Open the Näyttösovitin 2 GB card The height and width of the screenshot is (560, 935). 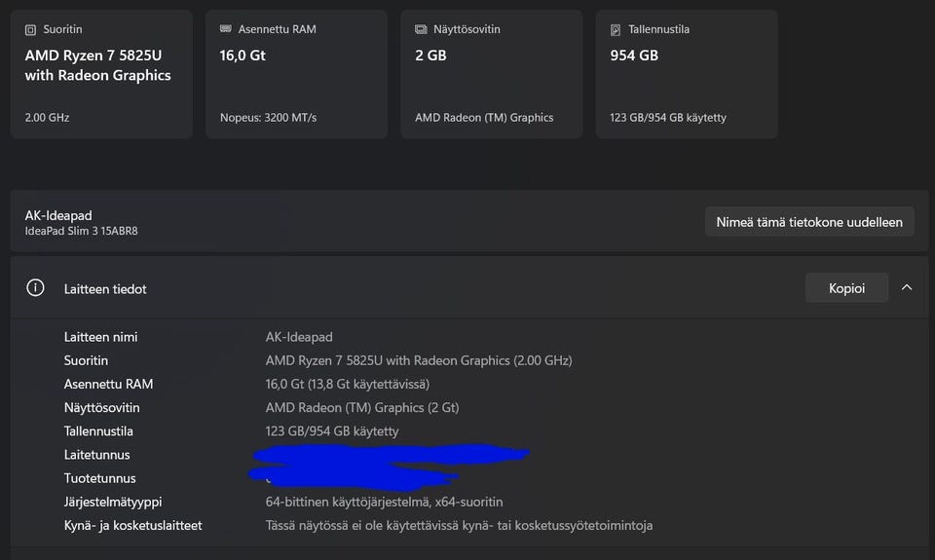click(x=491, y=74)
